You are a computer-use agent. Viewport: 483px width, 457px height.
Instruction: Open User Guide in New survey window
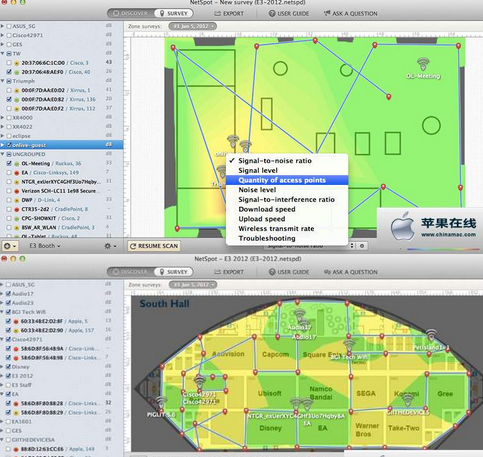[289, 14]
